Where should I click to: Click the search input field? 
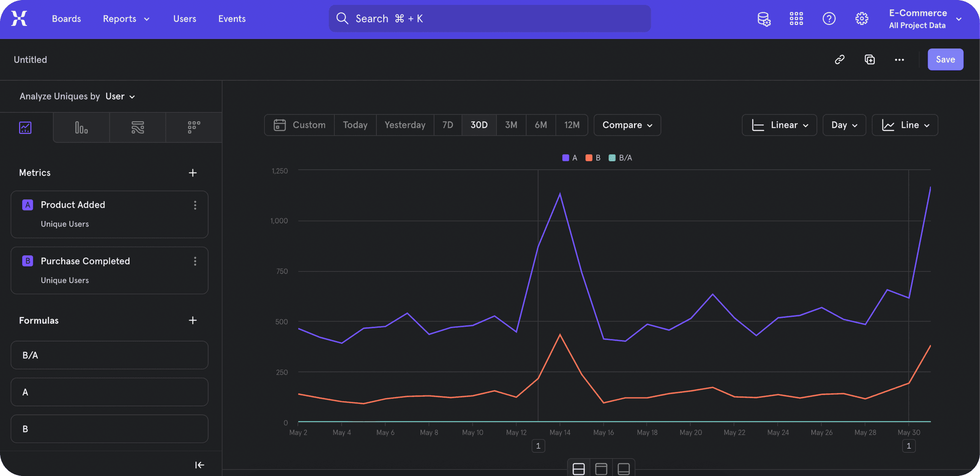[x=490, y=19]
